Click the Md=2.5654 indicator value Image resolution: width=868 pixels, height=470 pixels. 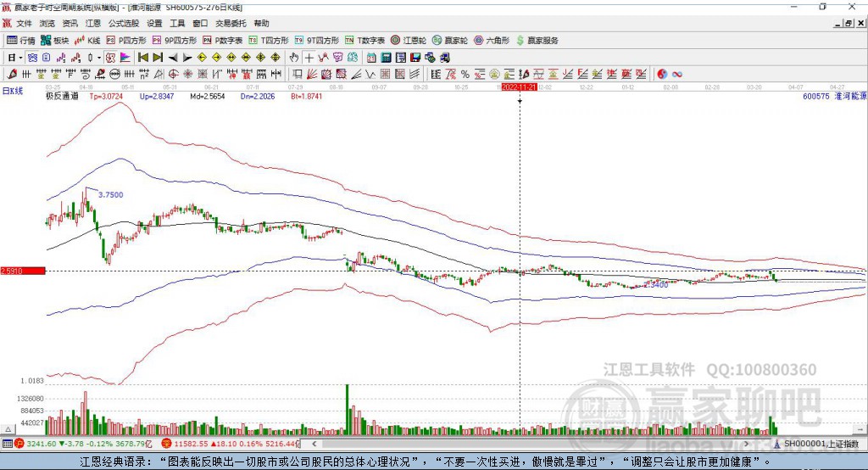(x=208, y=96)
